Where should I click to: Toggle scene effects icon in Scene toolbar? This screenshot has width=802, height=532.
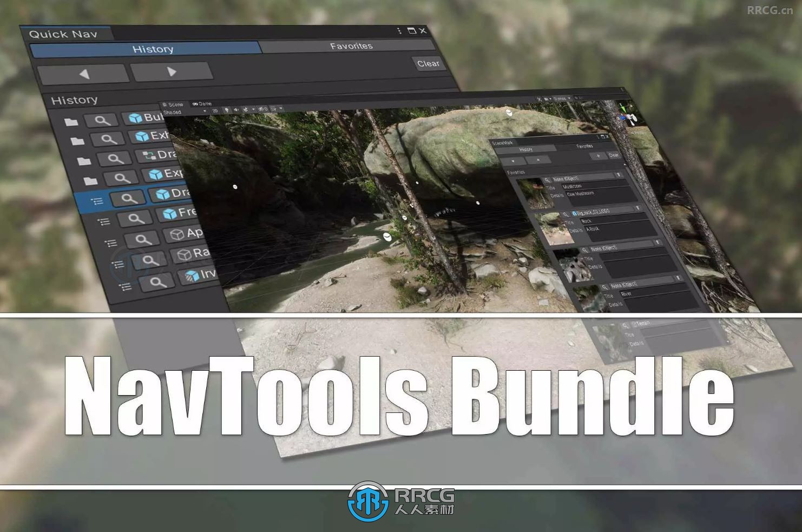(246, 109)
